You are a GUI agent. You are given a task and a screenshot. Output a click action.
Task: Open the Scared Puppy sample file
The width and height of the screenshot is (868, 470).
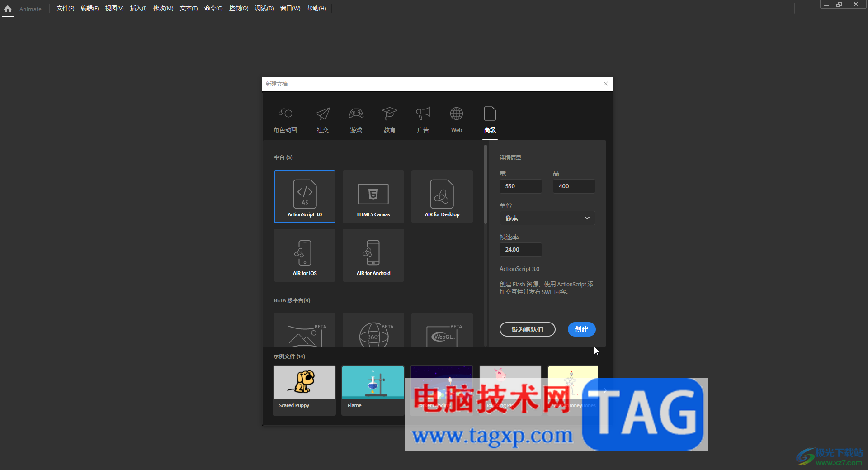coord(304,390)
